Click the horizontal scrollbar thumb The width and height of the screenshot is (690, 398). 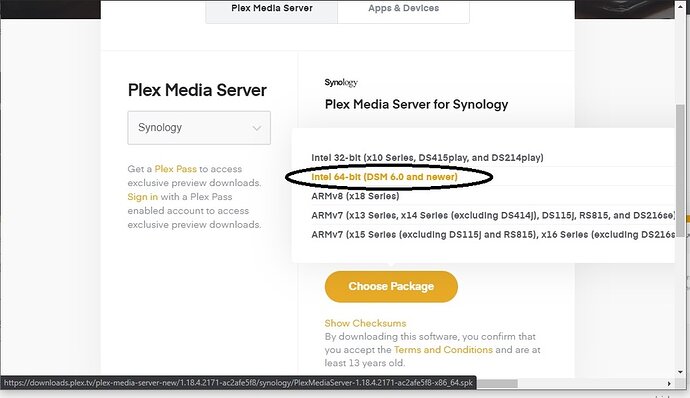(x=497, y=383)
